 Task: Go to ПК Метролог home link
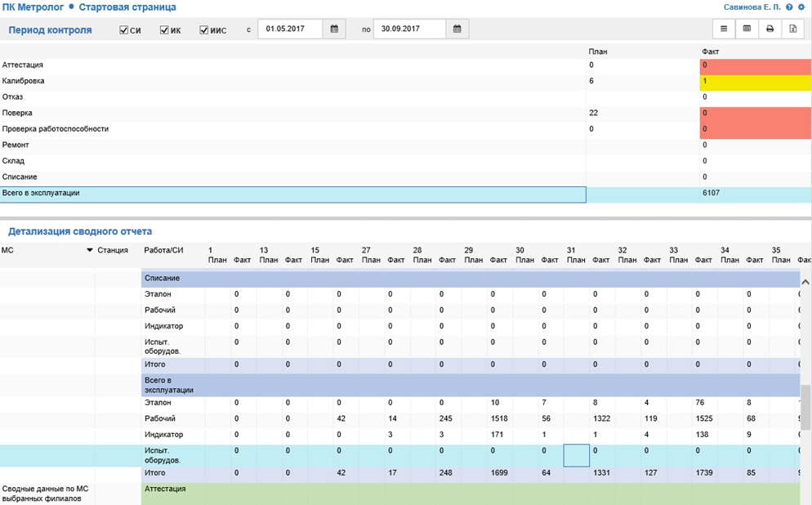click(x=33, y=7)
